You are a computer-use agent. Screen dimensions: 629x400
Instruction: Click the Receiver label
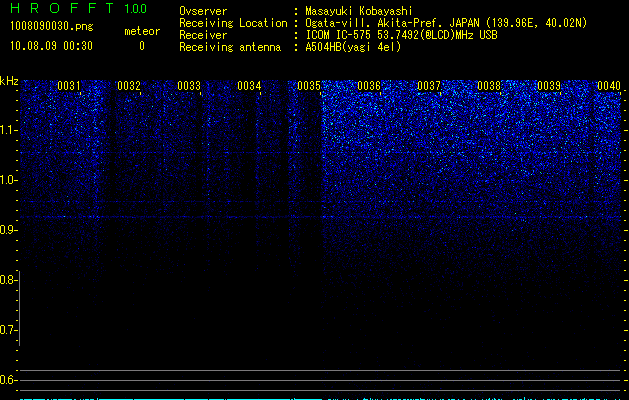(x=203, y=35)
